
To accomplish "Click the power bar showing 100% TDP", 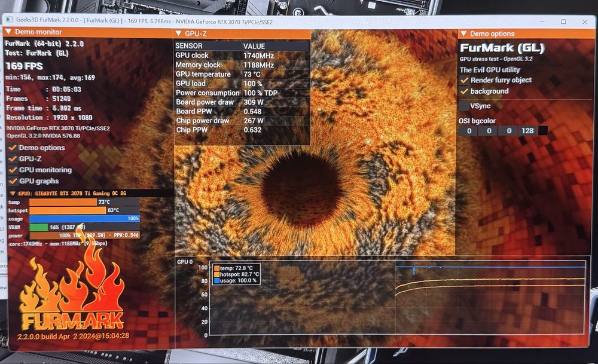I will (84, 235).
